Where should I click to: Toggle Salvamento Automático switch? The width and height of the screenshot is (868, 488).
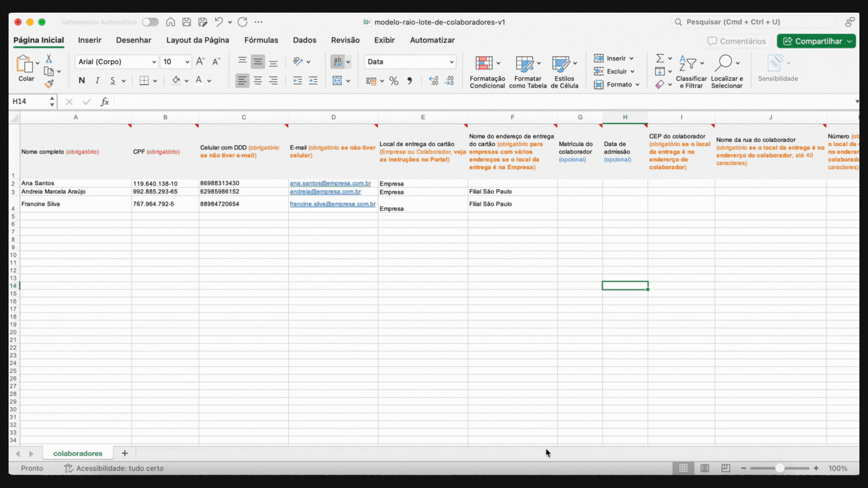(x=150, y=22)
